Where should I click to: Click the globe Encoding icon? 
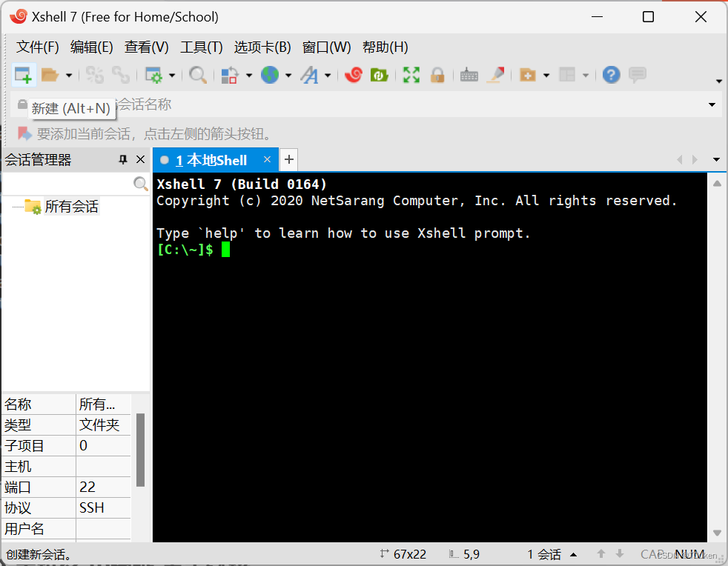pos(270,75)
